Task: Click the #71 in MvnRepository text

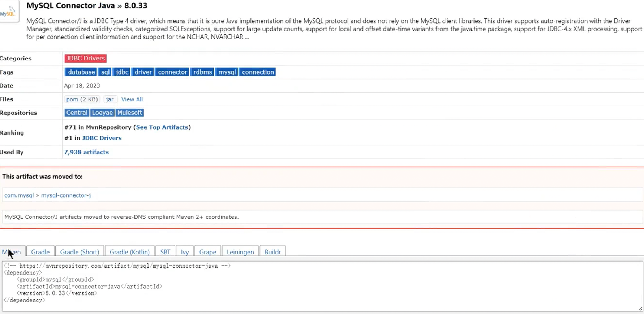Action: 98,127
